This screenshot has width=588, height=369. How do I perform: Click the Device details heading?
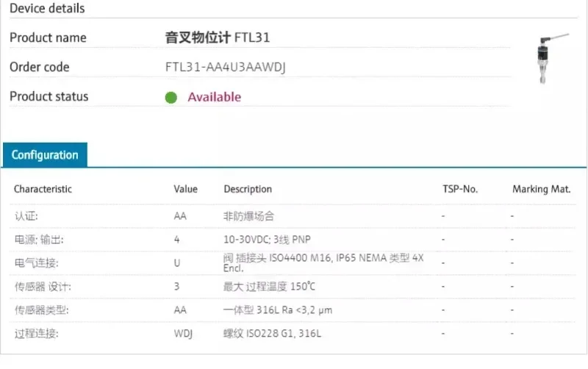click(47, 8)
